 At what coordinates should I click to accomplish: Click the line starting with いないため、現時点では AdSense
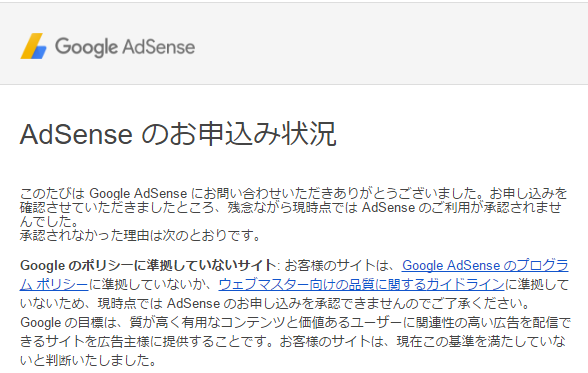coord(275,303)
